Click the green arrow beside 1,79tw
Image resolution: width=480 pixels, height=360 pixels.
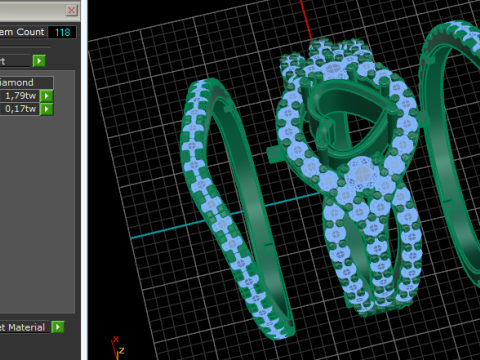47,96
